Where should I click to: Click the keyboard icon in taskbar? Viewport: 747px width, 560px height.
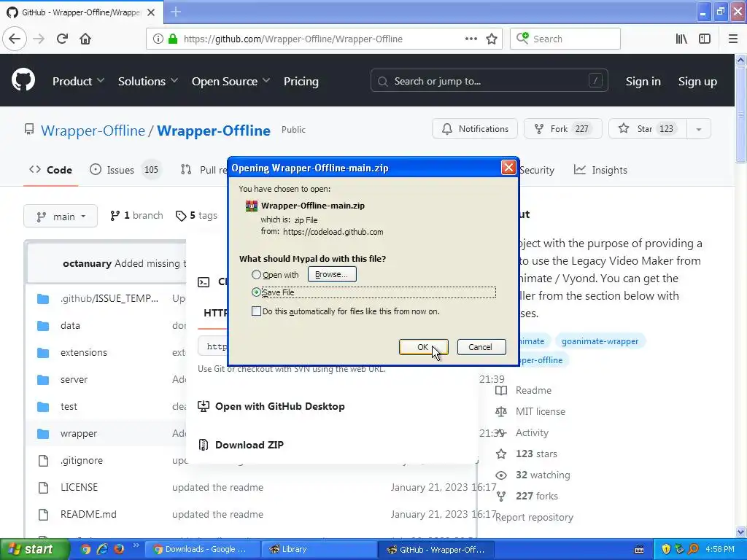point(639,550)
